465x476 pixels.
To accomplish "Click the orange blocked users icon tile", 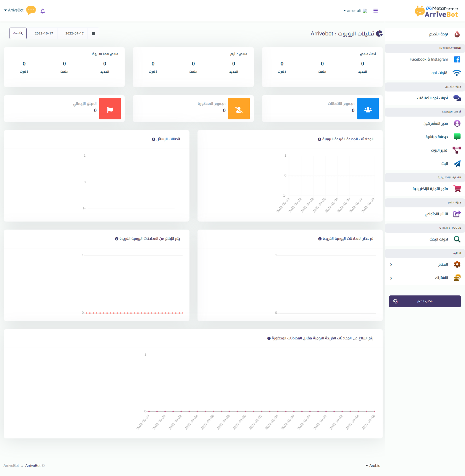I will 239,109.
